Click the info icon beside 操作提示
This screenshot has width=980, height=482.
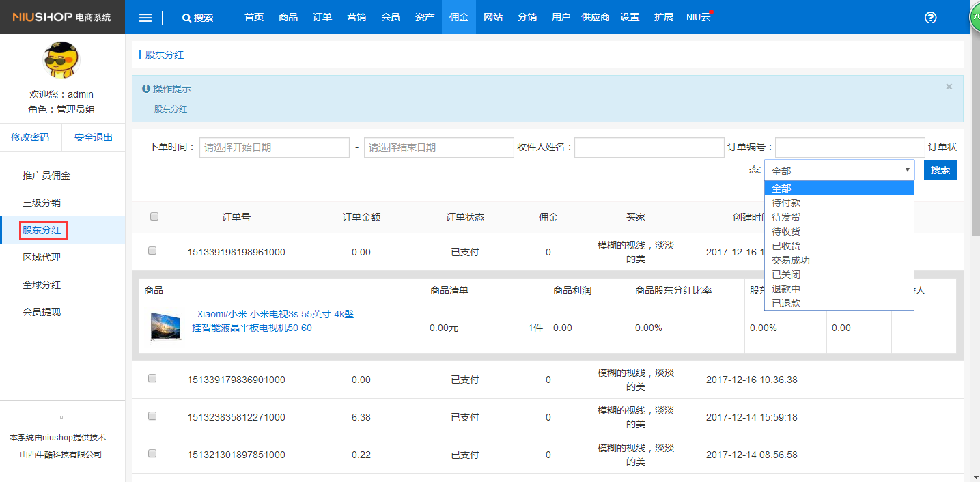pos(145,89)
